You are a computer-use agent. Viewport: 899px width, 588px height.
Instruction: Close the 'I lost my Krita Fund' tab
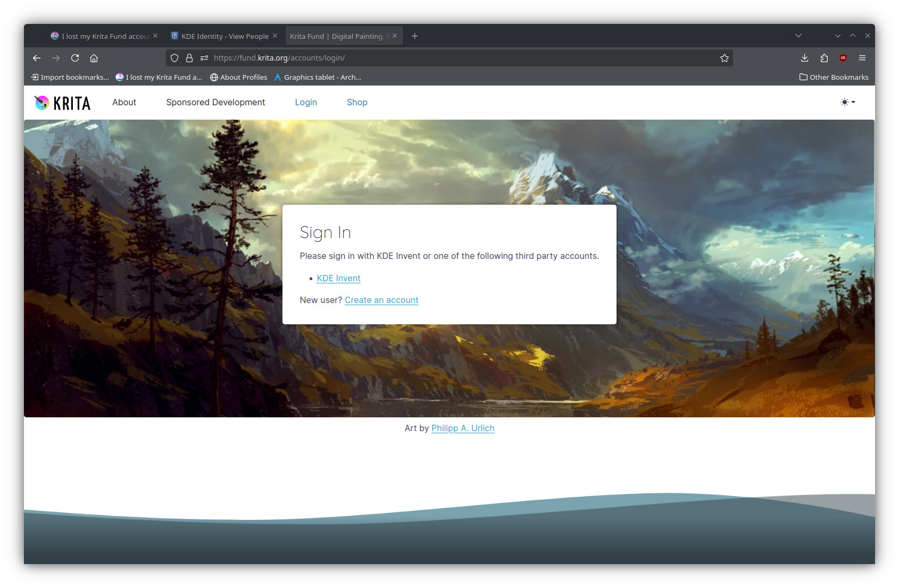[x=155, y=36]
